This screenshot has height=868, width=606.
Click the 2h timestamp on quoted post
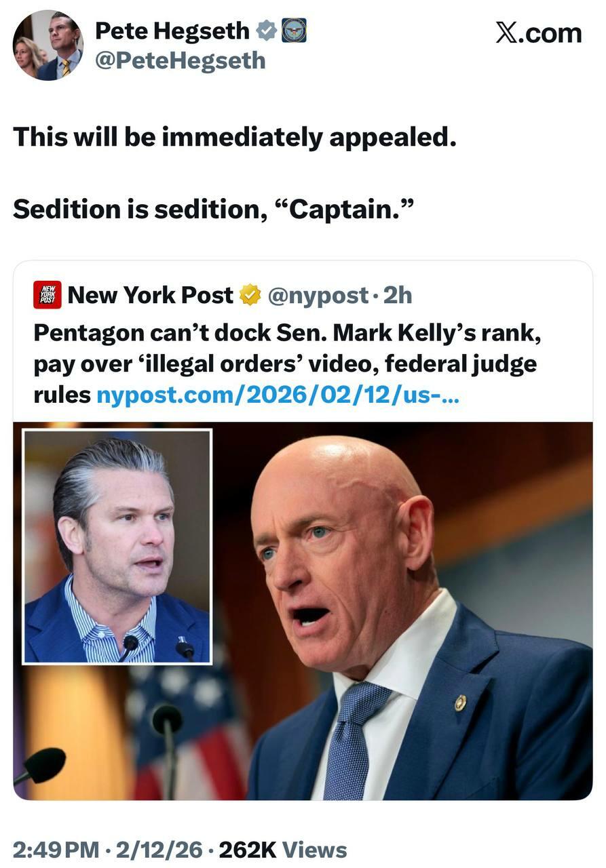coord(398,295)
